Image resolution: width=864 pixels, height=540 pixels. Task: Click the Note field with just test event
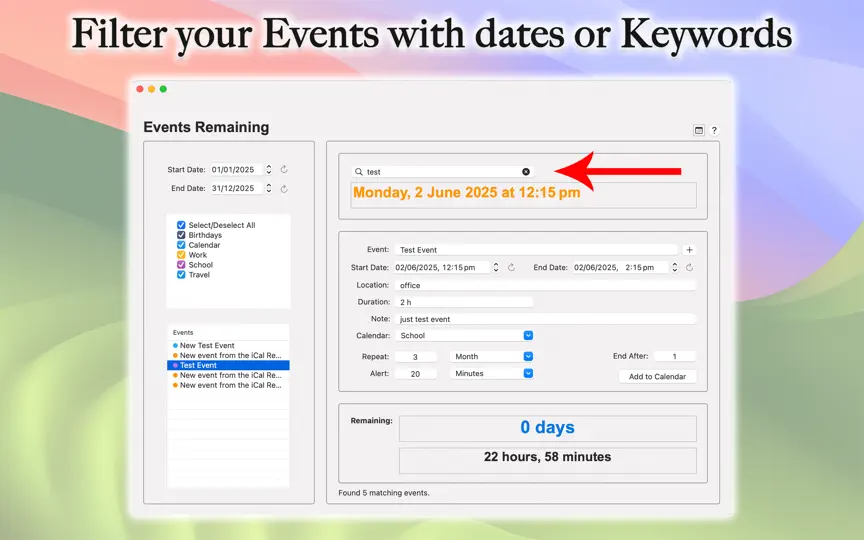click(x=546, y=319)
